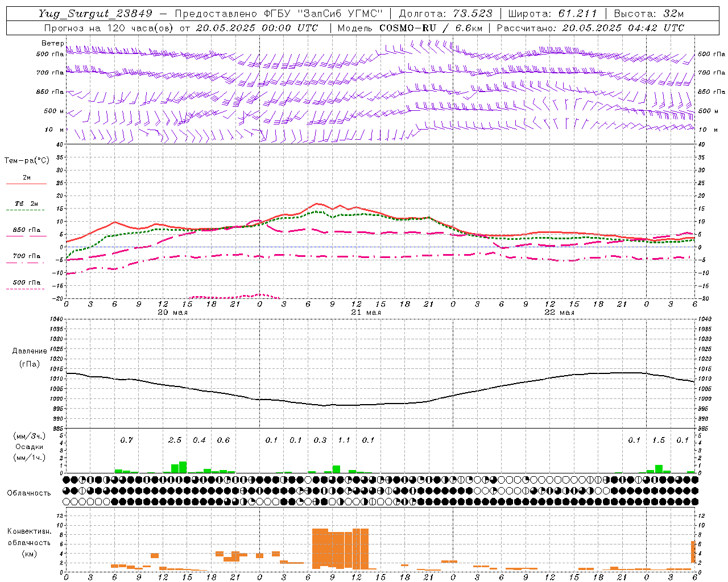Click the computed time Рассчитано: 20.05.2025 04:42 UTC

(590, 28)
